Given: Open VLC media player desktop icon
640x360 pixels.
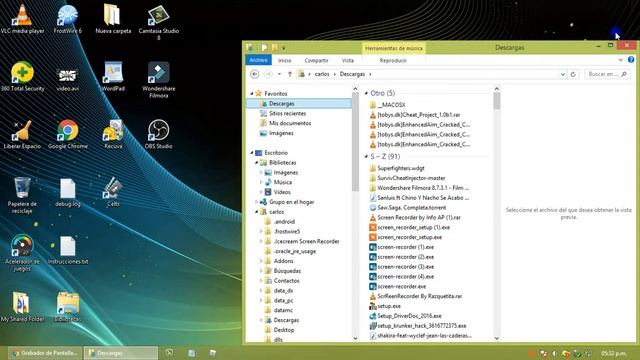Looking at the screenshot, I should (22, 19).
